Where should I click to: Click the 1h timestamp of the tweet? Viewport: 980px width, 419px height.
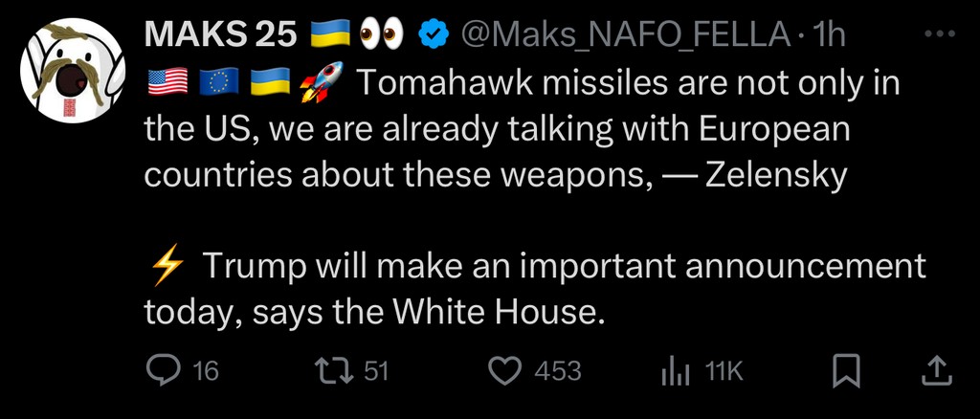[x=829, y=36]
